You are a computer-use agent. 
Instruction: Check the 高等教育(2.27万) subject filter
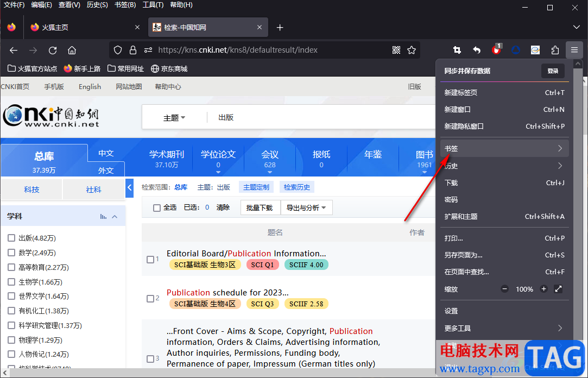point(11,267)
